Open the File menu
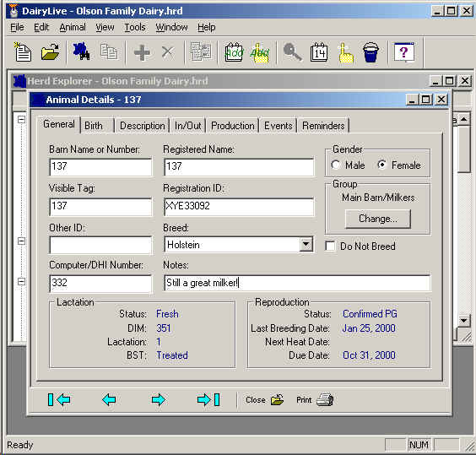476x455 pixels. (x=17, y=27)
